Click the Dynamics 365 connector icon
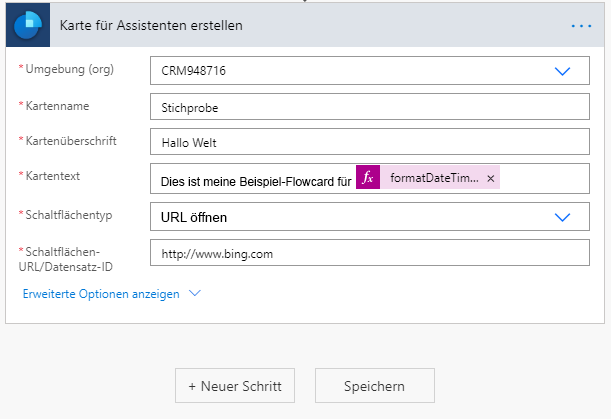Image resolution: width=611 pixels, height=419 pixels. pyautogui.click(x=27, y=24)
